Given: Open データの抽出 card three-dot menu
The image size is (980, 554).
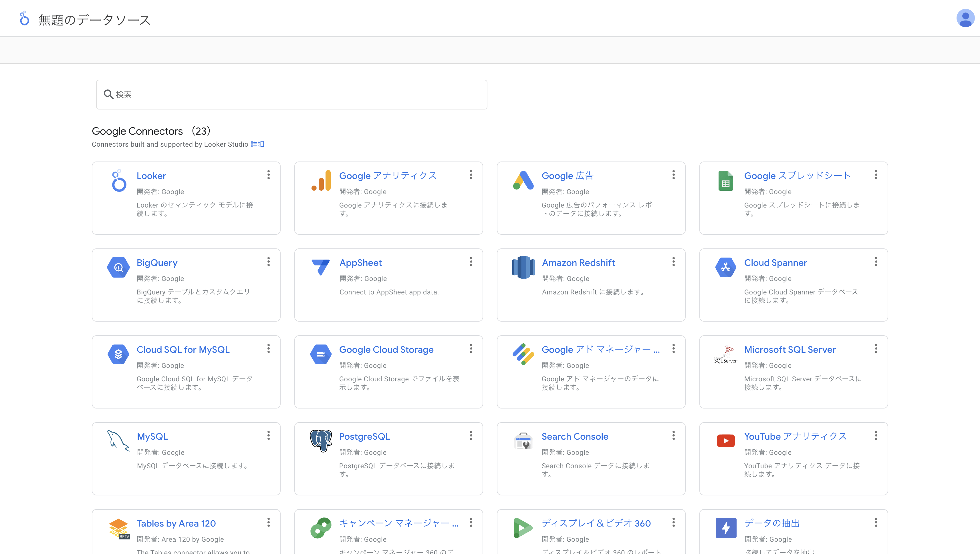Looking at the screenshot, I should (x=876, y=523).
